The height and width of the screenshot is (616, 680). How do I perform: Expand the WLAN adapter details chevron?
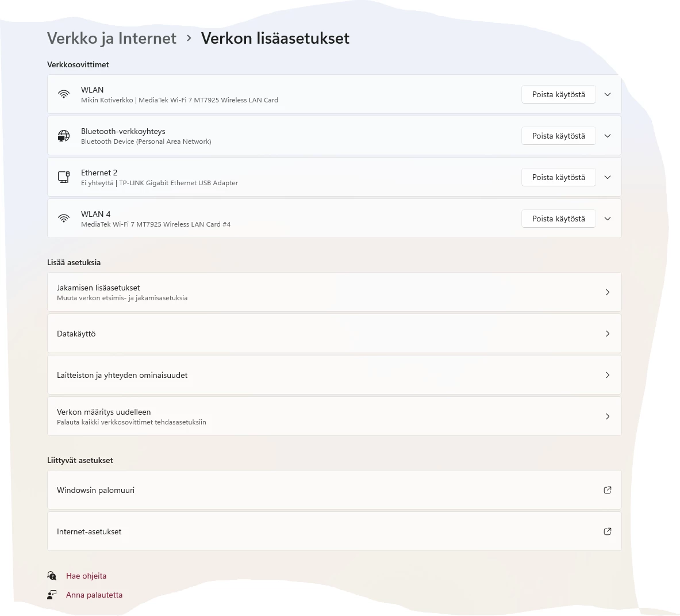(x=608, y=94)
